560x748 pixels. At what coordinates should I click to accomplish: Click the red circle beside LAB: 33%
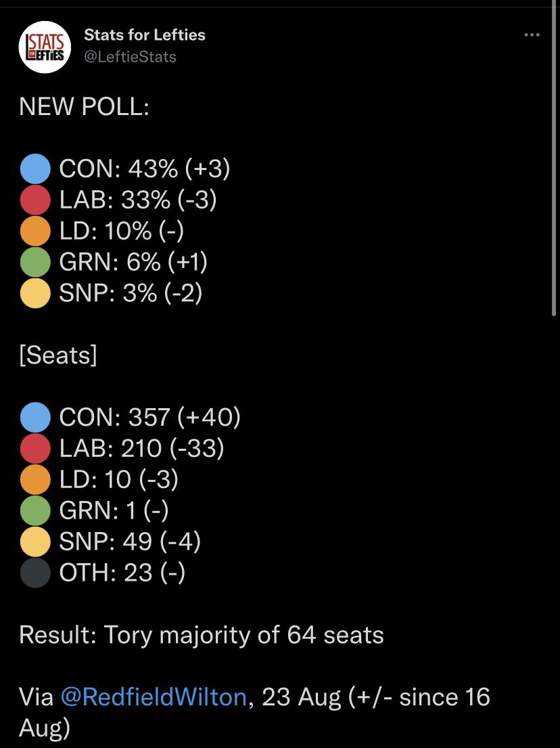[35, 200]
